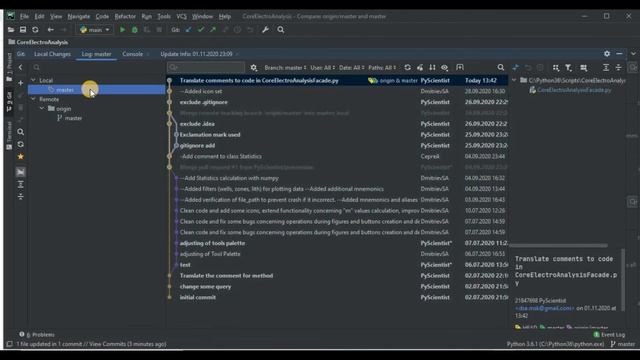The height and width of the screenshot is (360, 640).
Task: Switch to the Console tab
Action: pos(133,54)
